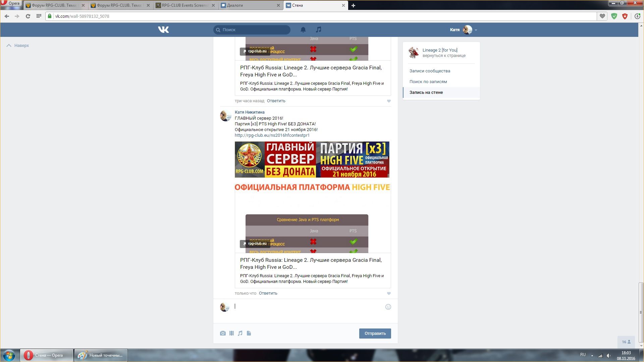This screenshot has height=362, width=644.
Task: Click the network signal tray icon
Action: tap(600, 356)
